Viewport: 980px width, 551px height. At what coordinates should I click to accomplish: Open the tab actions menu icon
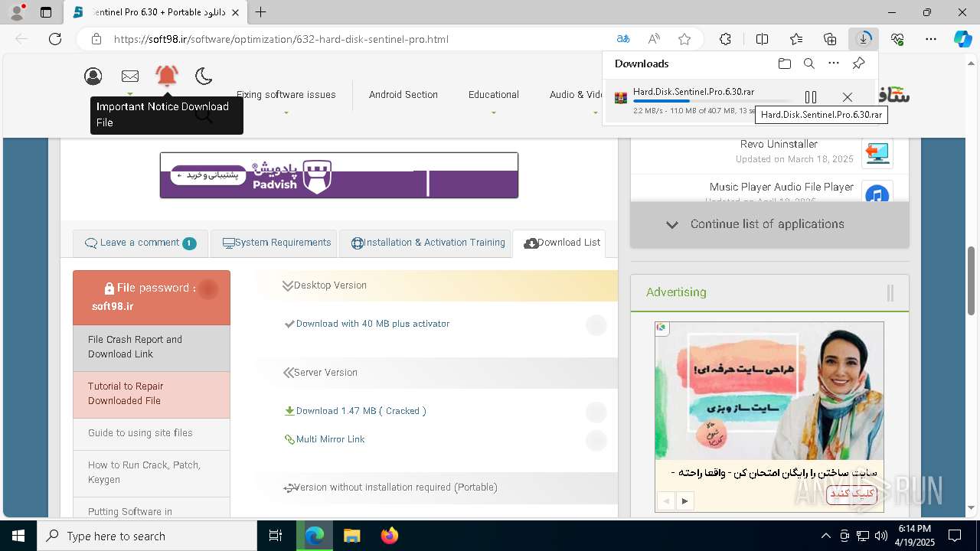point(46,12)
